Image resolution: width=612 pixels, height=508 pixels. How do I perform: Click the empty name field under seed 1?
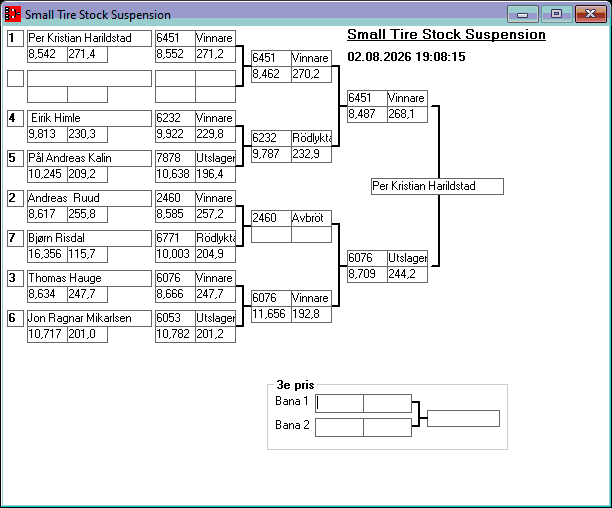(x=89, y=78)
